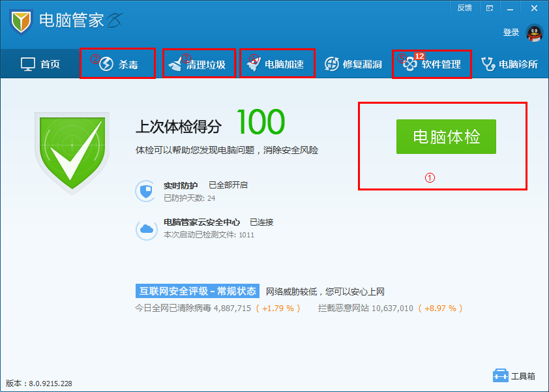This screenshot has width=549, height=392.
Task: Close the 电脑管家 window
Action: coord(534,8)
